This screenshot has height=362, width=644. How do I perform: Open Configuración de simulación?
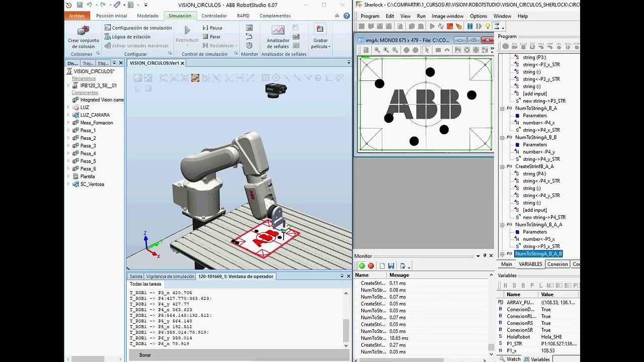click(x=138, y=28)
